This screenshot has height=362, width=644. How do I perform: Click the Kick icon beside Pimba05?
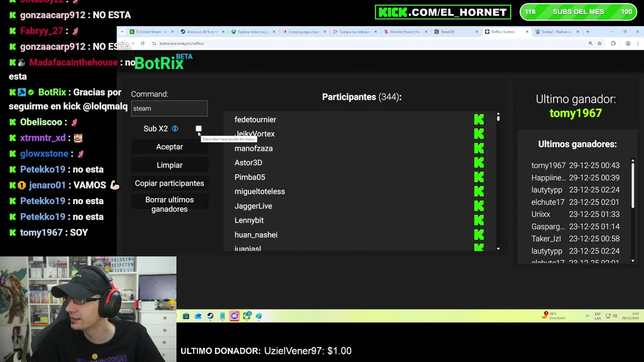tap(479, 177)
